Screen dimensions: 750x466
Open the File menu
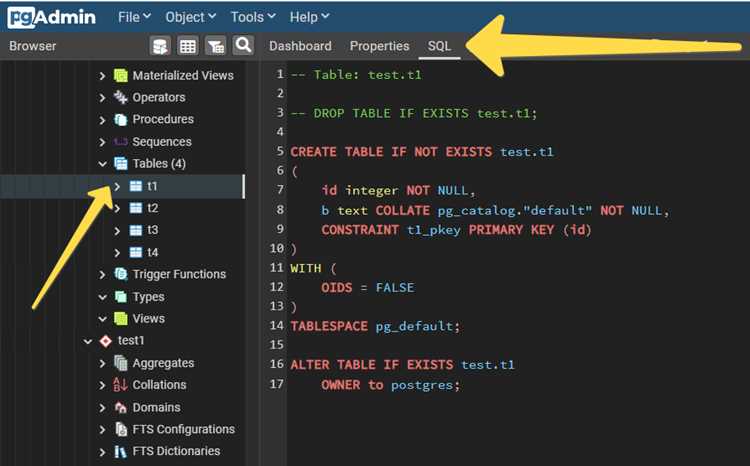coord(134,17)
